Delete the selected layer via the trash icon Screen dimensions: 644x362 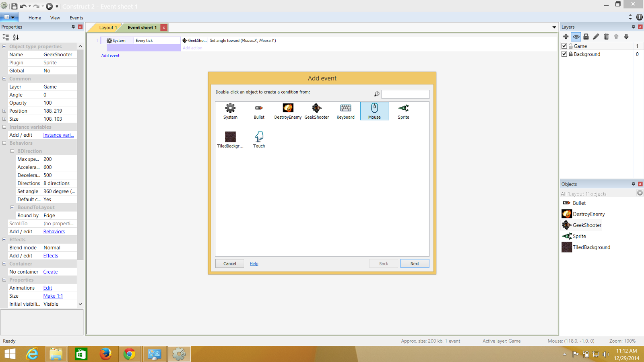click(x=606, y=36)
